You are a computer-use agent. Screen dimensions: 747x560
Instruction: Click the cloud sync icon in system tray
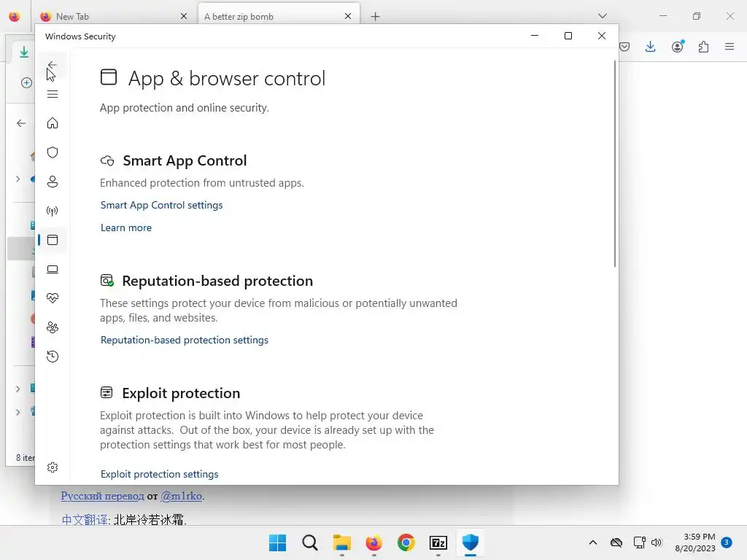(x=616, y=542)
